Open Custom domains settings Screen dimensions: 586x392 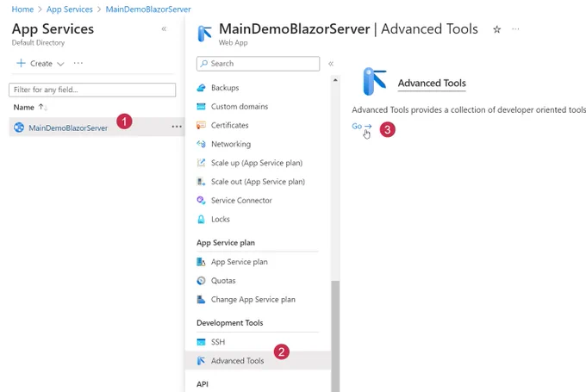coord(240,107)
